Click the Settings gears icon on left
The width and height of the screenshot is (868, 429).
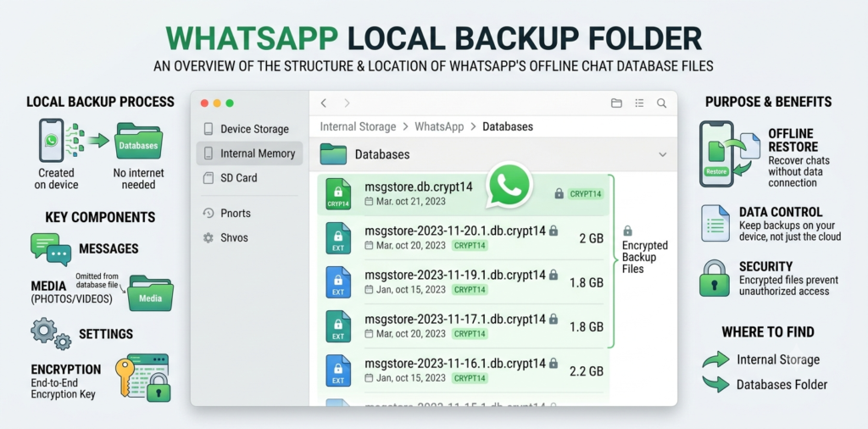point(51,333)
